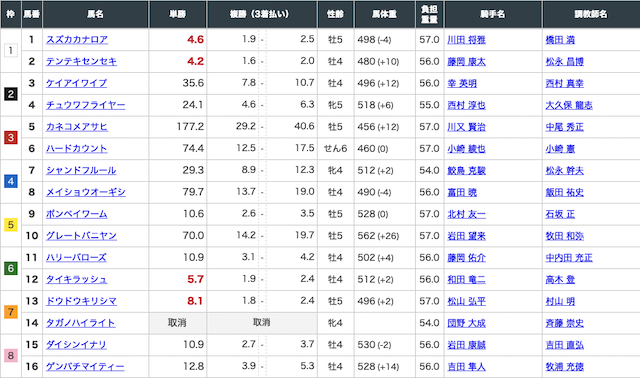The image size is (640, 378).
Task: Select white frame number 1 box
Action: [x=11, y=51]
